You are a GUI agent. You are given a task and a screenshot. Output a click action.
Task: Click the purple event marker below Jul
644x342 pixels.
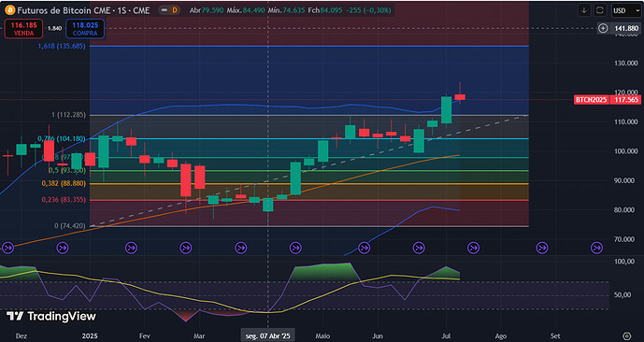(x=473, y=248)
